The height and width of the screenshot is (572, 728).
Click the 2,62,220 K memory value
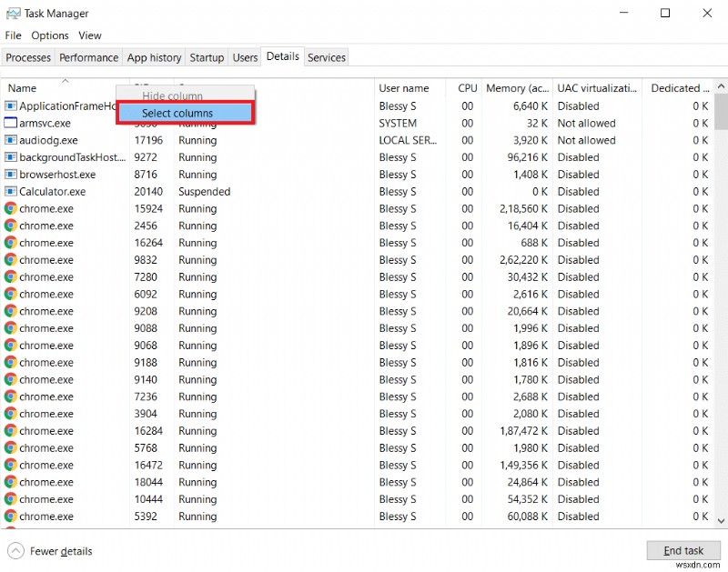point(524,260)
